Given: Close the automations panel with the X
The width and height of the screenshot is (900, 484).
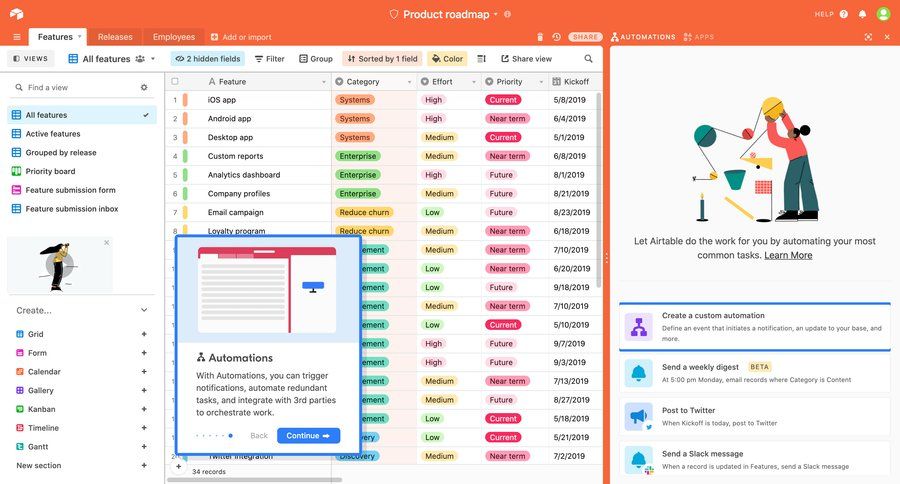Looking at the screenshot, I should click(x=887, y=37).
